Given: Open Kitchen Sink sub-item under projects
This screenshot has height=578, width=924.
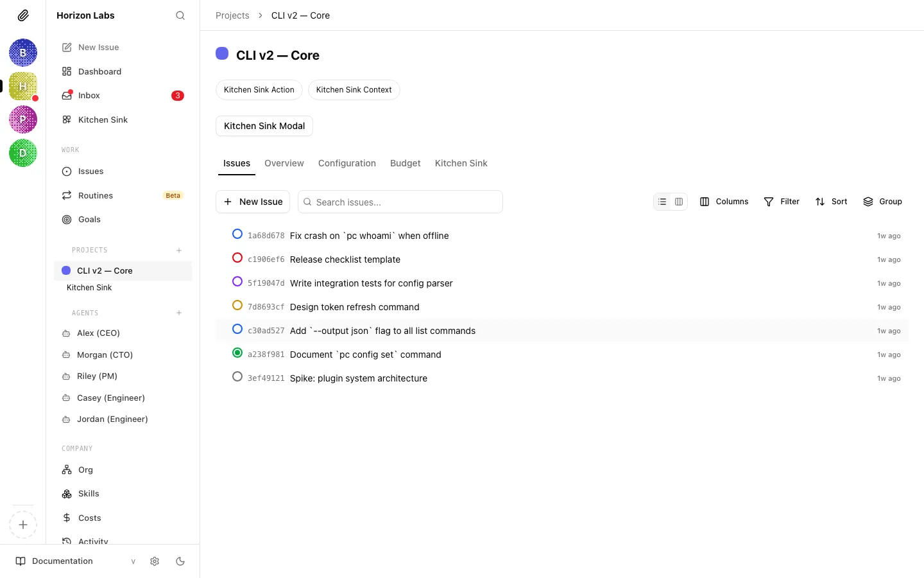Looking at the screenshot, I should (89, 288).
